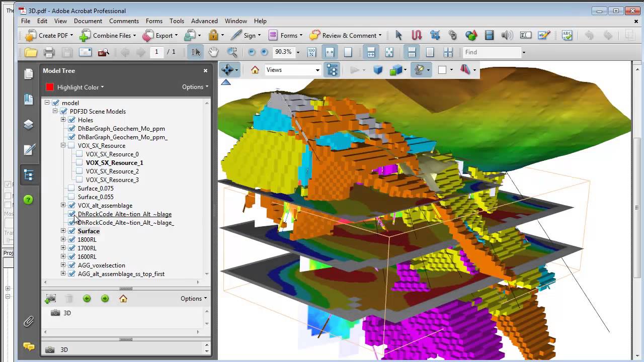Enable the VOX_SX_Resource_1 checkbox
Screen dimensions: 644x362
tap(79, 163)
